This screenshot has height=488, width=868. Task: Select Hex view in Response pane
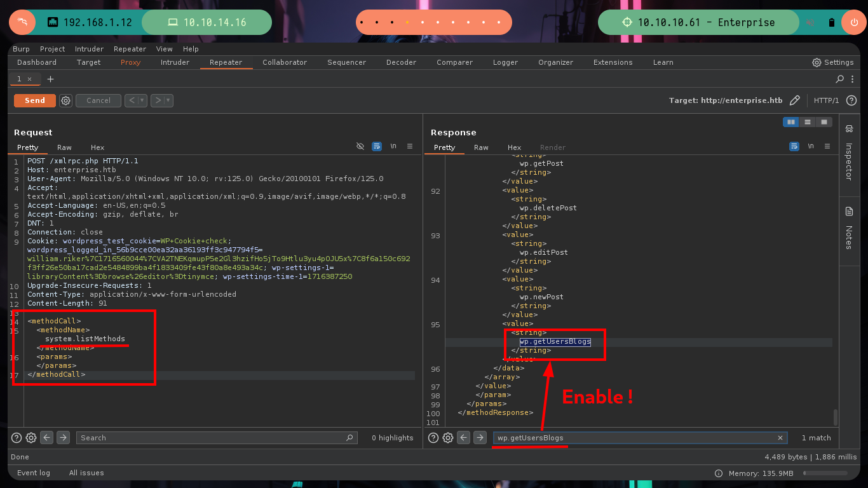click(515, 147)
